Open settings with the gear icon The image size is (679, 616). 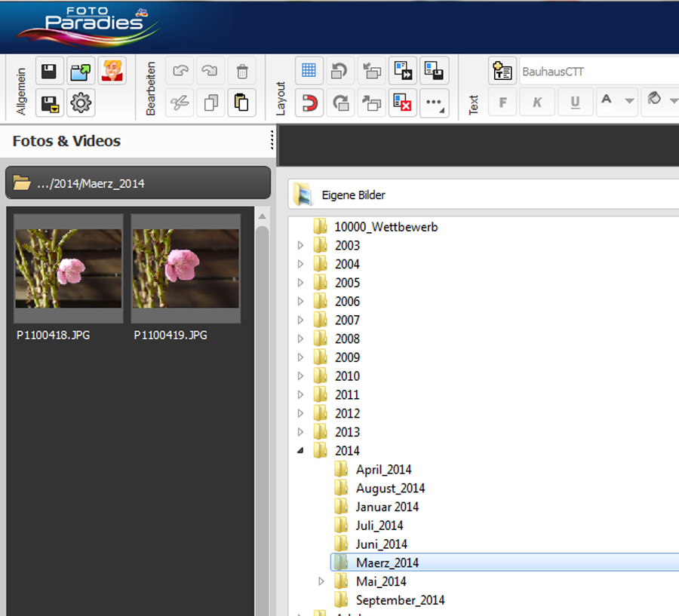click(81, 103)
